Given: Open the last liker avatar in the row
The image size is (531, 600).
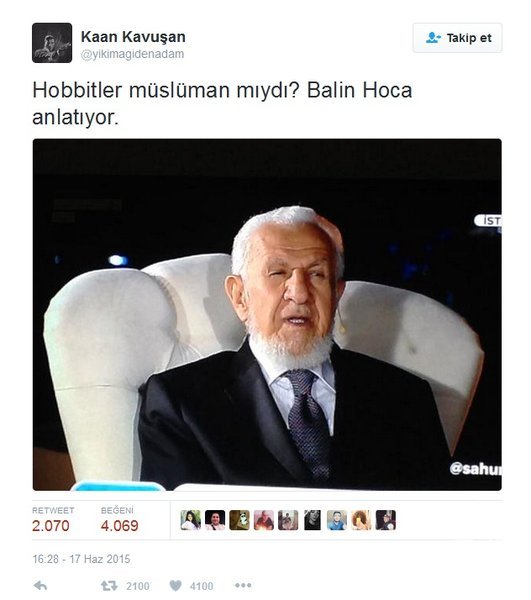Looking at the screenshot, I should pos(386,520).
